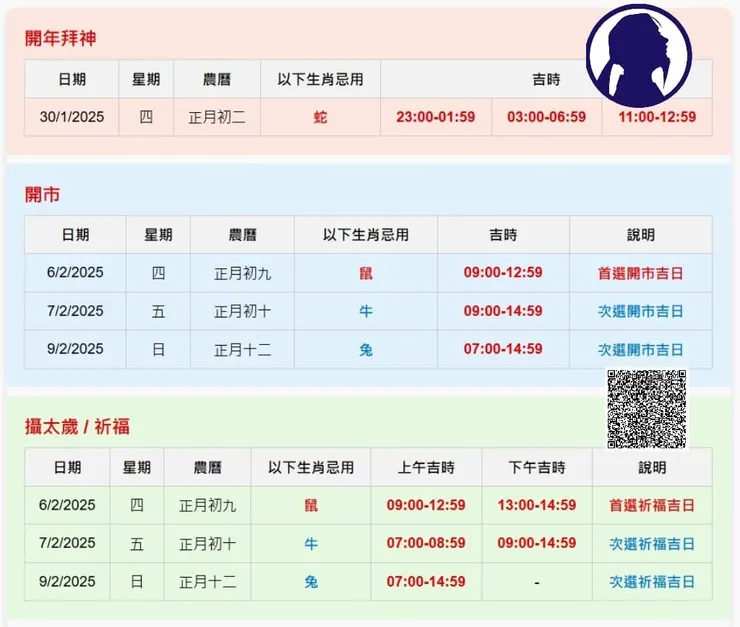Click the 星期 header in 開年拜神 table
This screenshot has width=740, height=627.
[x=146, y=79]
